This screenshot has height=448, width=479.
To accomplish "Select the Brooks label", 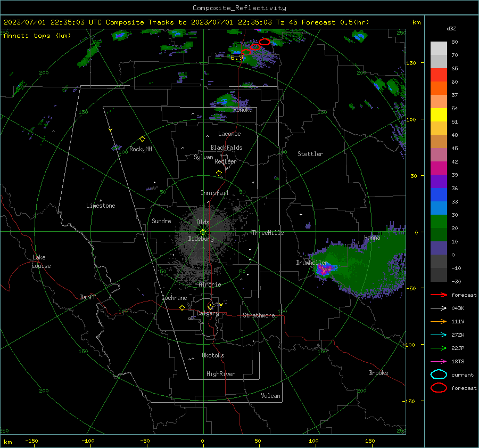I will tap(378, 373).
